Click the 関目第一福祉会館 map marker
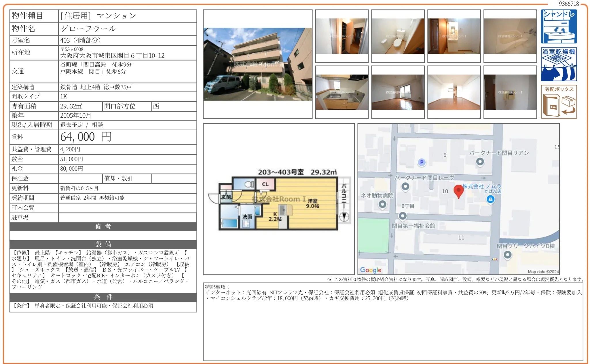 (403, 216)
